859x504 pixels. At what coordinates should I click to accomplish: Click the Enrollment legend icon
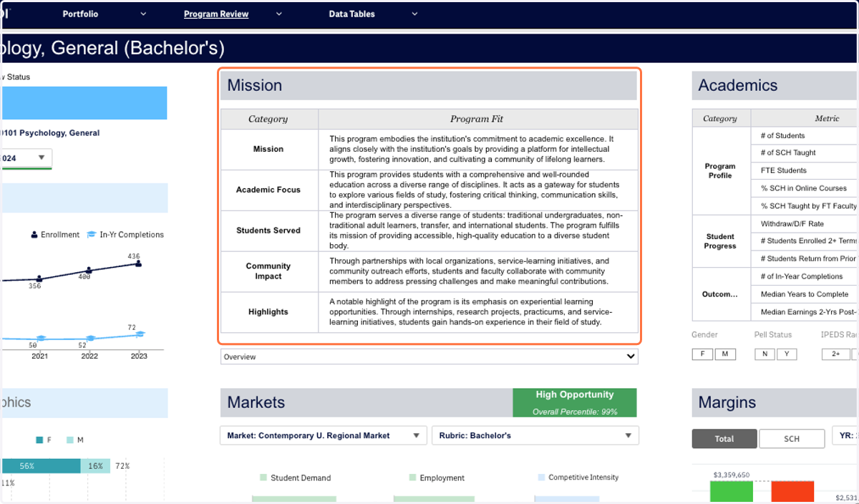(x=34, y=235)
